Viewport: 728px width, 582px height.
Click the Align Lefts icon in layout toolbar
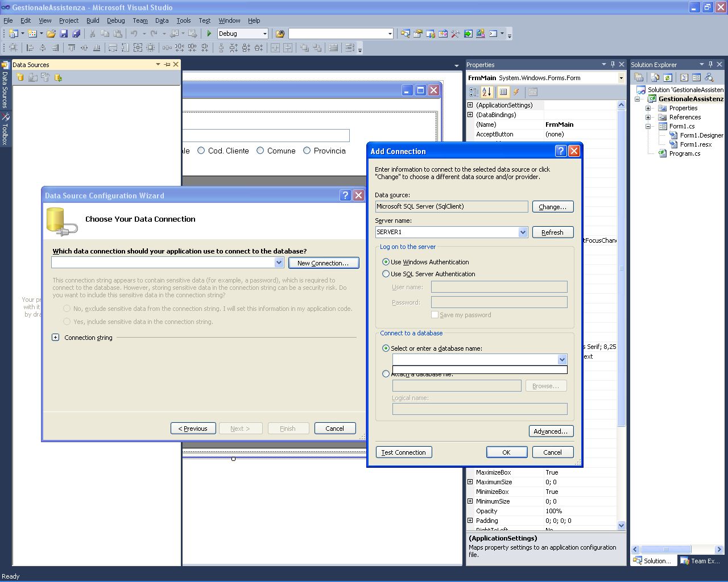tap(30, 48)
